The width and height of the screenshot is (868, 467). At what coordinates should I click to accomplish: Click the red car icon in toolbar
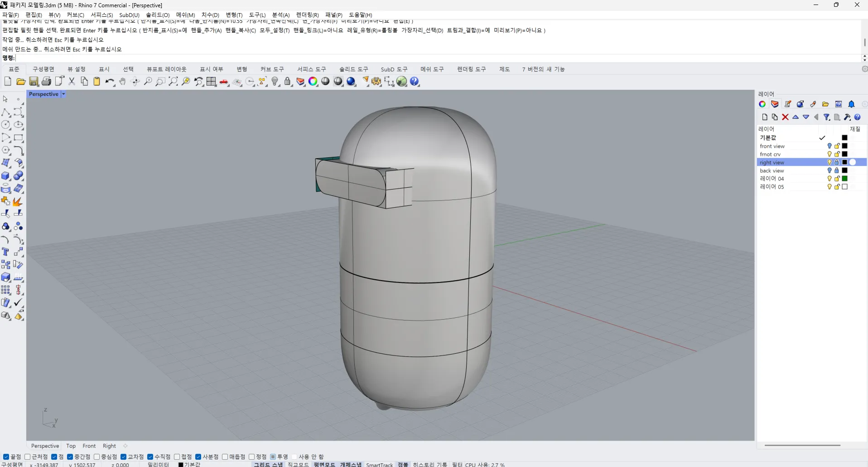224,82
